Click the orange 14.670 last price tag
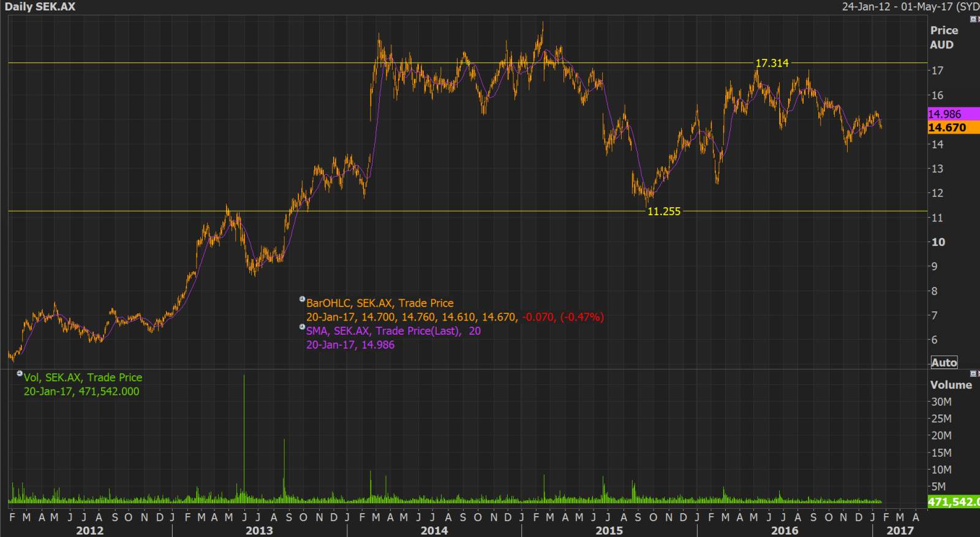This screenshot has height=537, width=980. 954,128
